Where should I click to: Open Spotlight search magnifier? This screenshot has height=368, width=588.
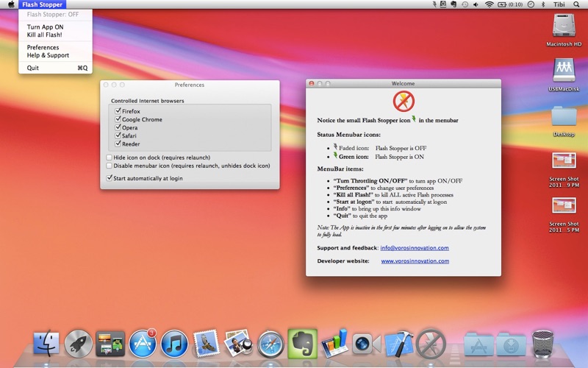pos(576,4)
